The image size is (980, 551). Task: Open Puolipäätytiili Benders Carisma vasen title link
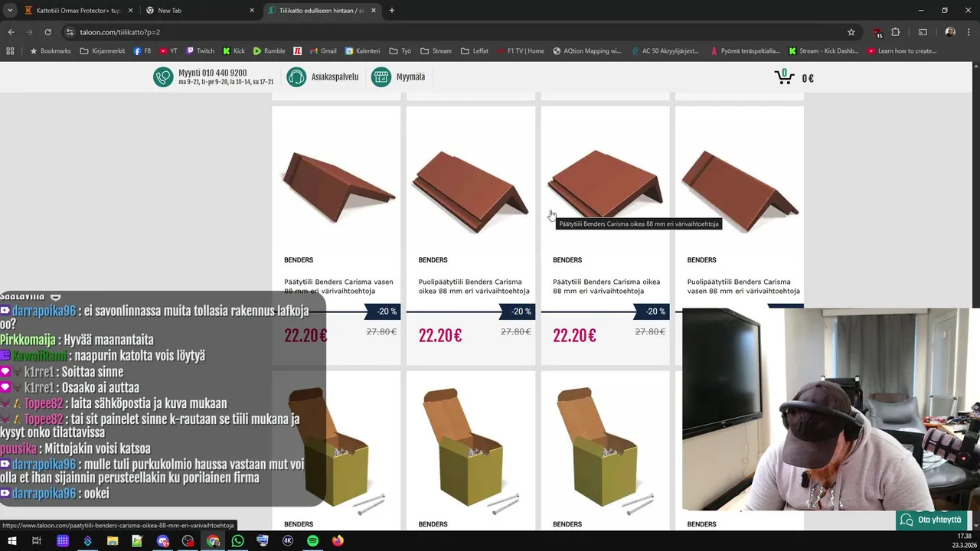point(743,286)
